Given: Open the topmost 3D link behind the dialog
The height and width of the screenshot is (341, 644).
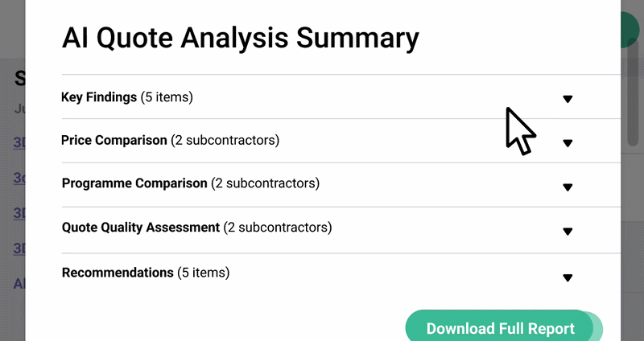Looking at the screenshot, I should point(18,143).
